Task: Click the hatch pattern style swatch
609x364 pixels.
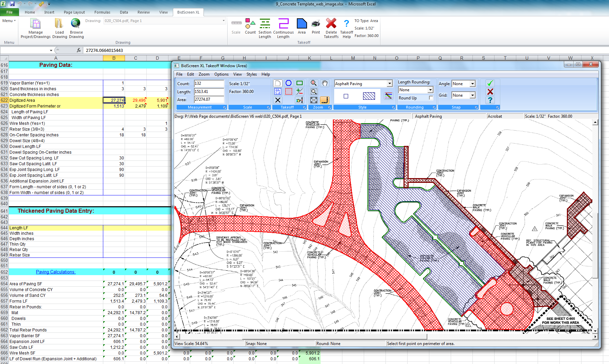Action: coord(369,96)
